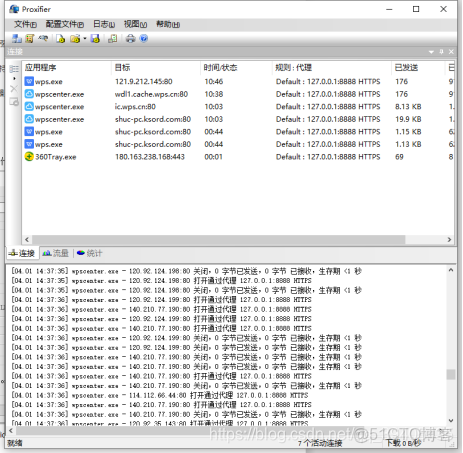Click the wps.exe icon in the 10:46 row
463x453 pixels.
click(29, 81)
